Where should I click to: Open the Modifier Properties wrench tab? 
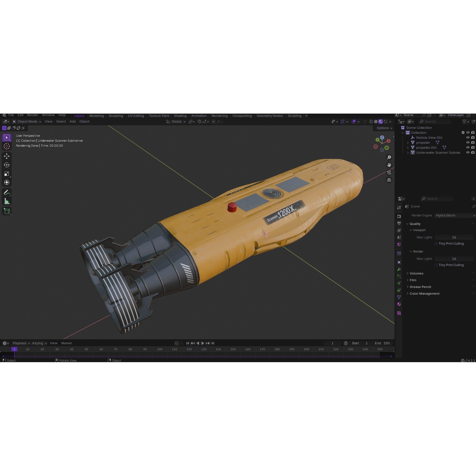pos(399,269)
